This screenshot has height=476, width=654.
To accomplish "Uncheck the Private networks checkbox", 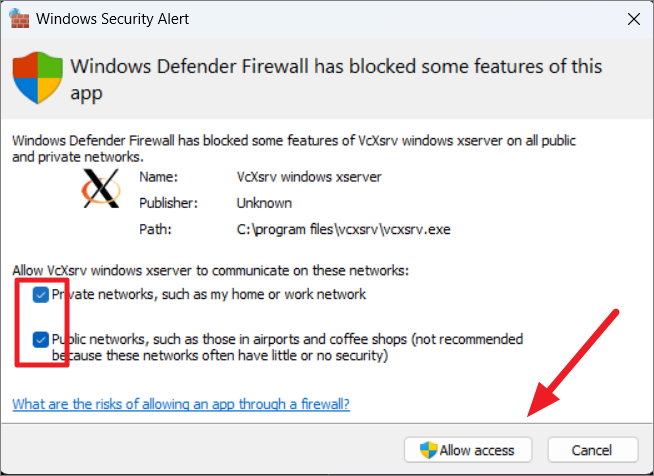I will (x=40, y=295).
